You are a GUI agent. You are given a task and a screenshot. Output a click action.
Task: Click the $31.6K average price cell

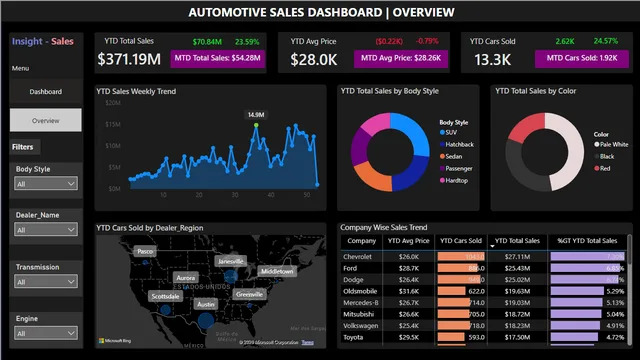[409, 291]
